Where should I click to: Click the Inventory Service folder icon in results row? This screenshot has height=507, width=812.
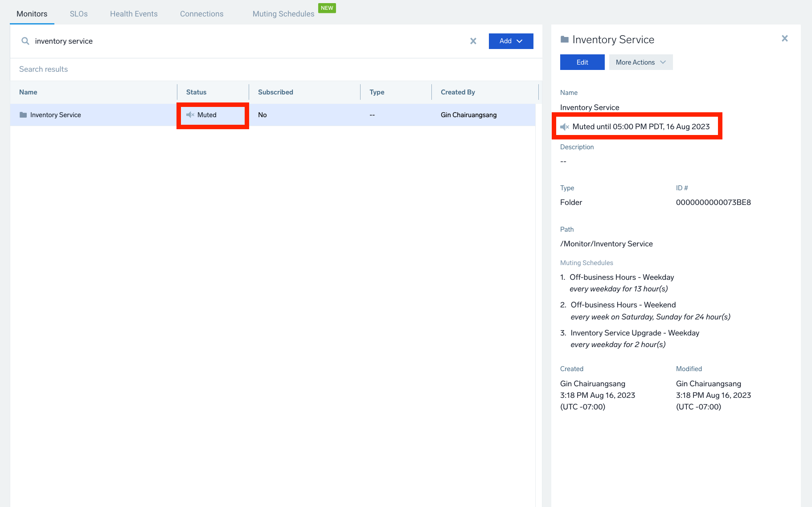click(23, 115)
